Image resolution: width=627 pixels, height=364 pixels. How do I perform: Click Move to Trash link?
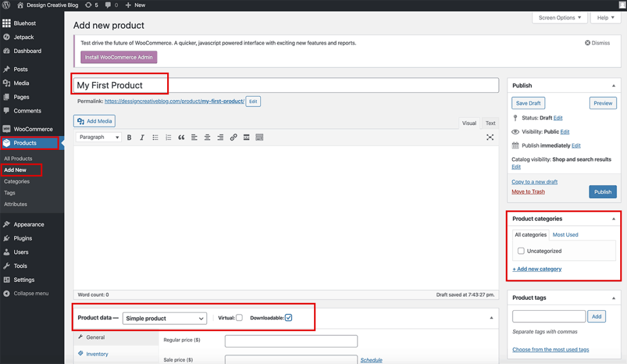[528, 192]
